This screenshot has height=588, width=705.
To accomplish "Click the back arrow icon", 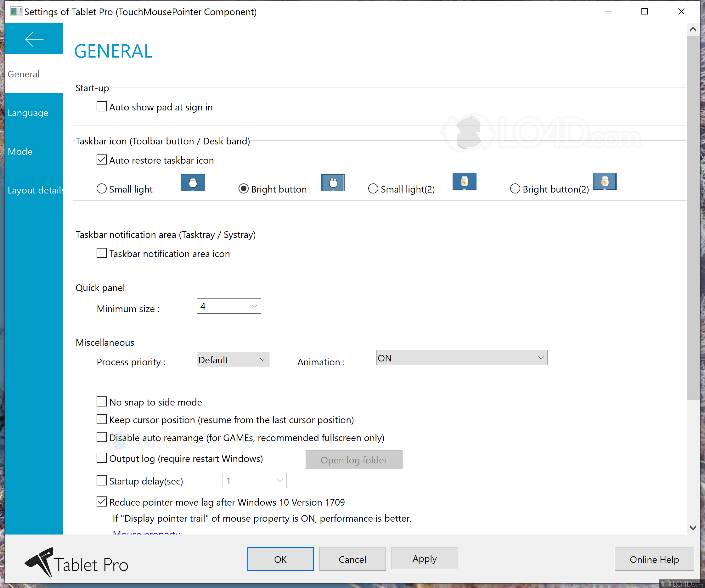I will [x=34, y=39].
